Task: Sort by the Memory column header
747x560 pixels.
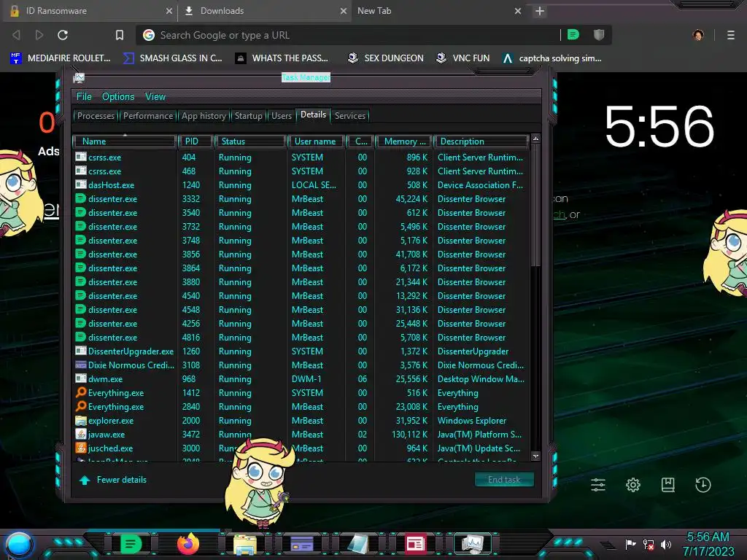Action: point(404,141)
